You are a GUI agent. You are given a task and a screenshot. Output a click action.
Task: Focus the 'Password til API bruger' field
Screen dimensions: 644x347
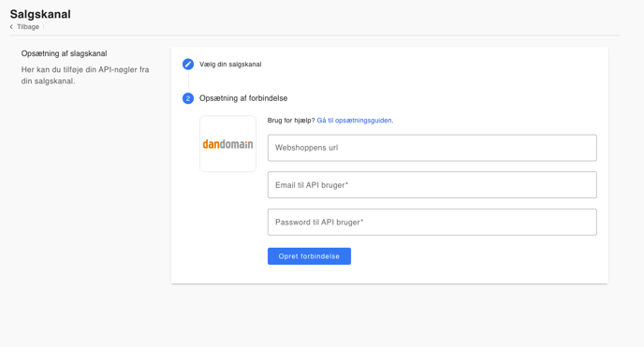pyautogui.click(x=432, y=222)
